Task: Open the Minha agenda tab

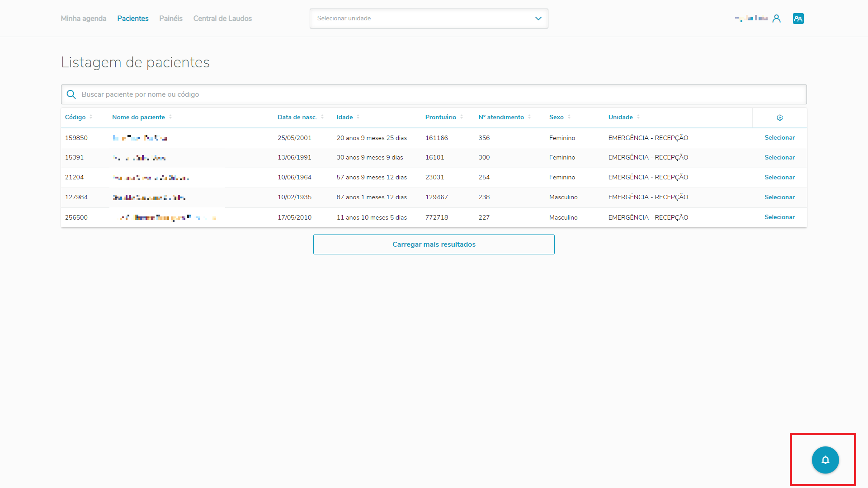Action: coord(84,19)
